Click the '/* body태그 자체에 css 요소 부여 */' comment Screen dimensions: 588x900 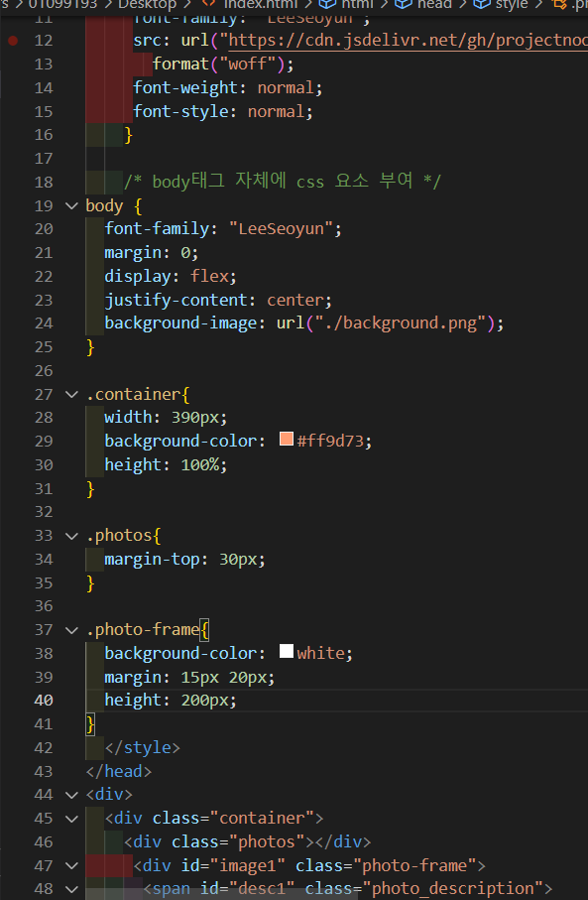click(283, 182)
